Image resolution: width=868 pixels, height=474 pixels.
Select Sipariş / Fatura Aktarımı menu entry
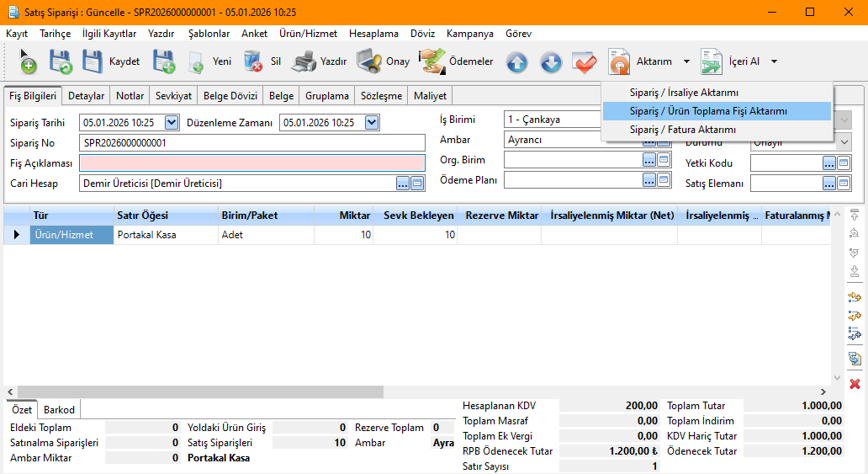pos(682,130)
